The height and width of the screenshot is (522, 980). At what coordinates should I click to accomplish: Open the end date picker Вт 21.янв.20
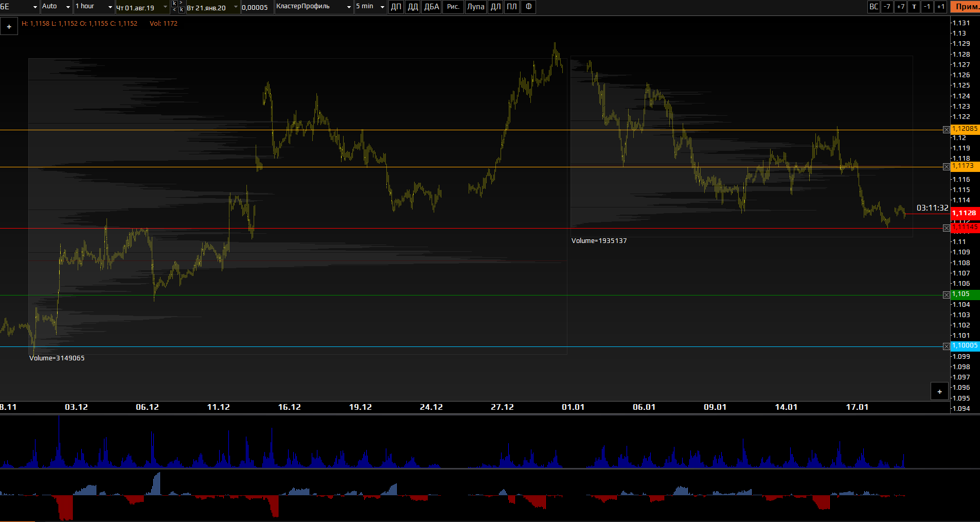point(213,8)
